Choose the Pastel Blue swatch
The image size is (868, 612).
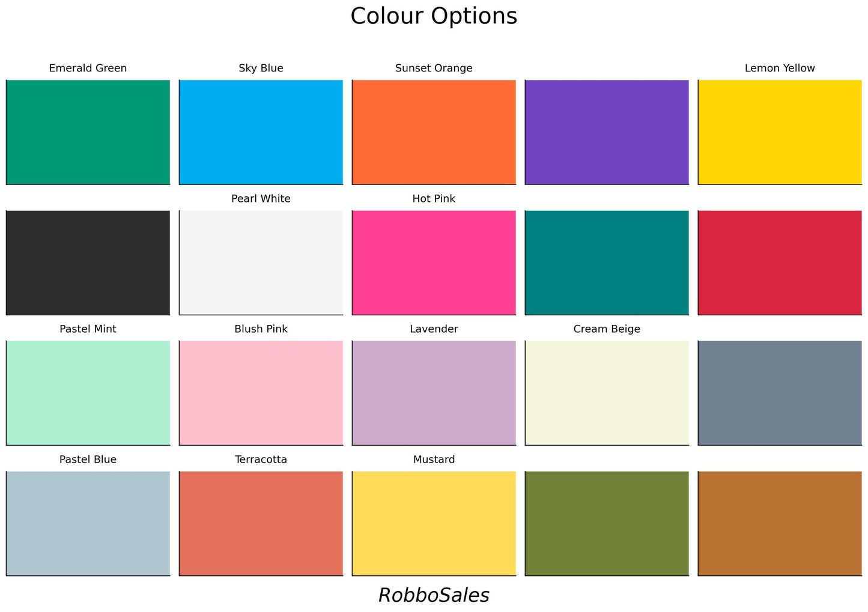coord(88,523)
